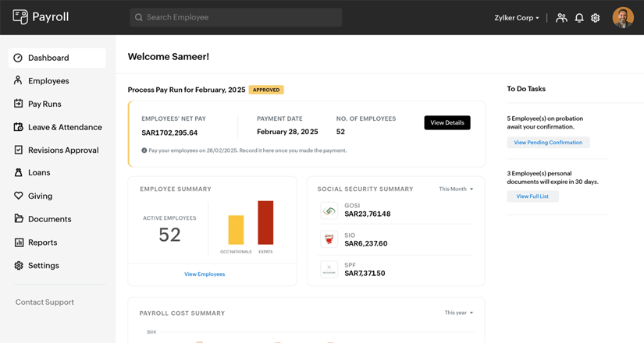Open Leave & Attendance section
644x343 pixels.
tap(65, 127)
